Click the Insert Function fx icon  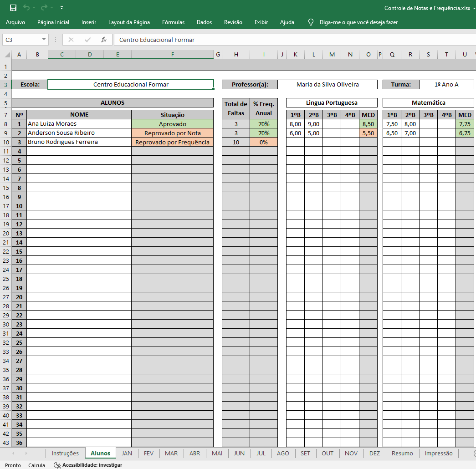coord(104,40)
